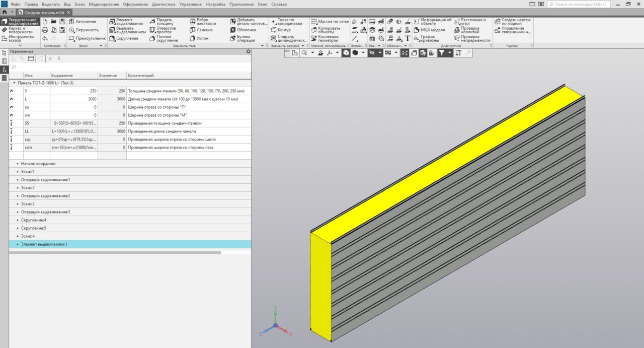Select expression cell 3000 for variable L
Image resolution: width=644 pixels, height=348 pixels.
click(x=74, y=99)
